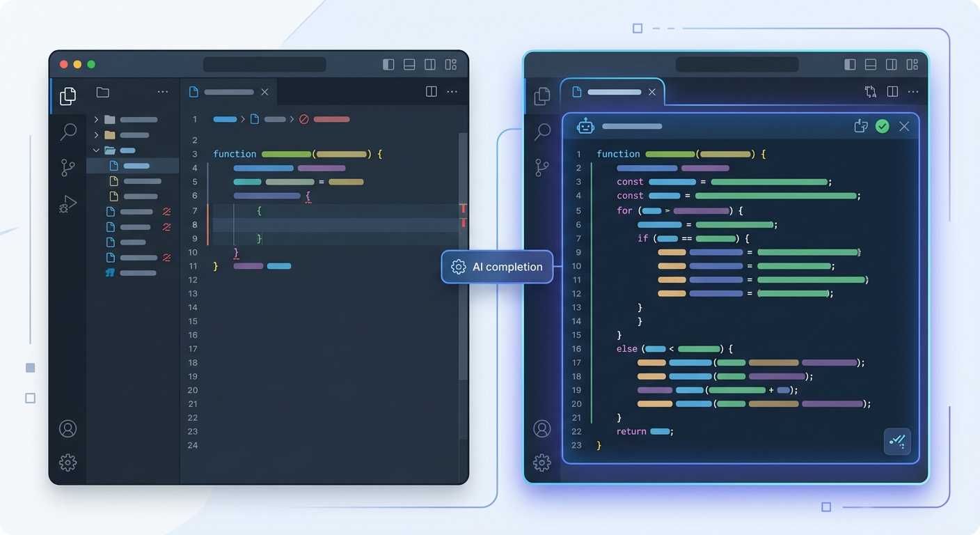Accept the AI suggestion with the green checkmark
Image resolution: width=980 pixels, height=535 pixels.
tap(883, 126)
